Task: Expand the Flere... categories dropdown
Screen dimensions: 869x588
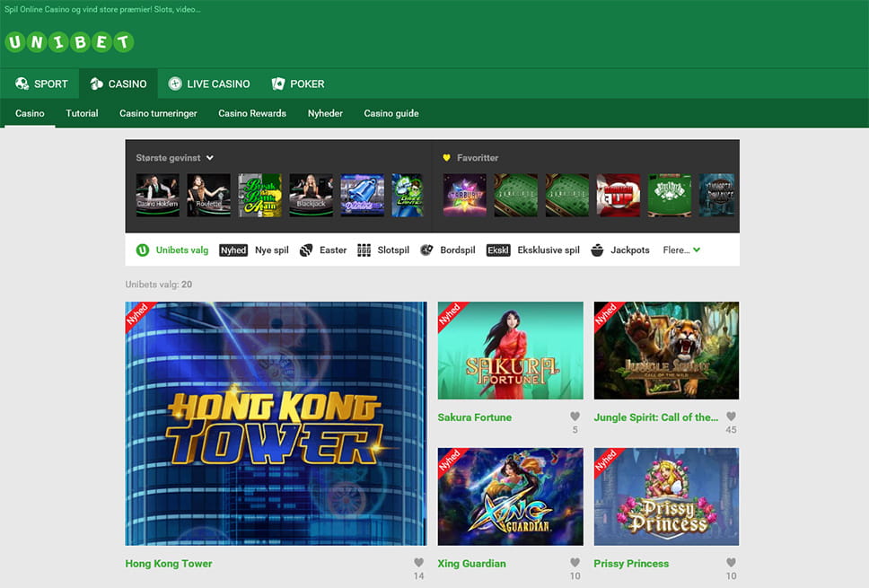Action: (681, 250)
